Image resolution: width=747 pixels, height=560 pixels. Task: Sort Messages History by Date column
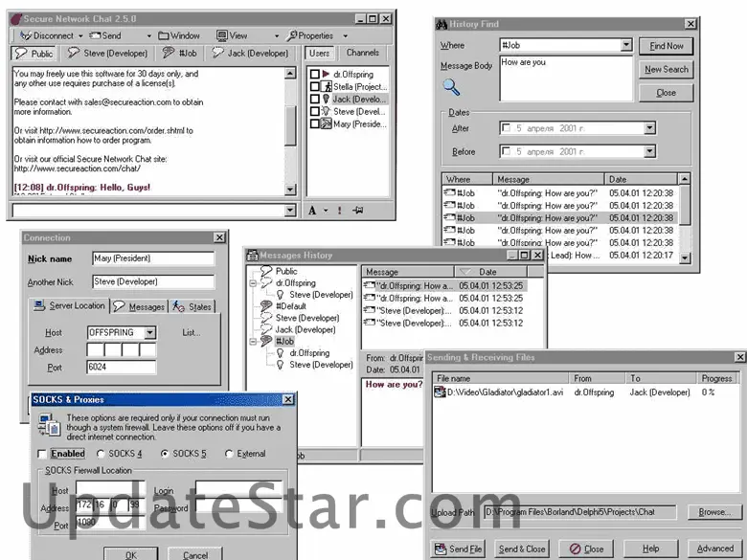tap(490, 272)
